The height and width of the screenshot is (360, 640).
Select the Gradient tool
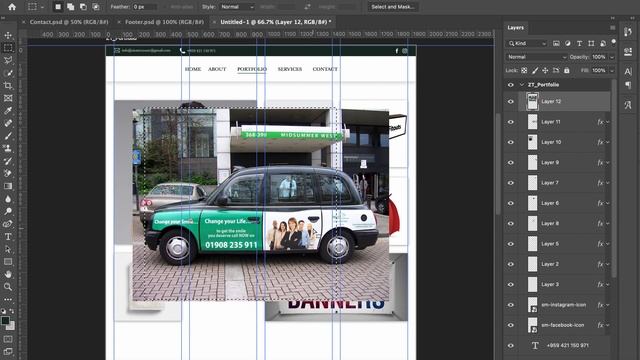pyautogui.click(x=8, y=186)
